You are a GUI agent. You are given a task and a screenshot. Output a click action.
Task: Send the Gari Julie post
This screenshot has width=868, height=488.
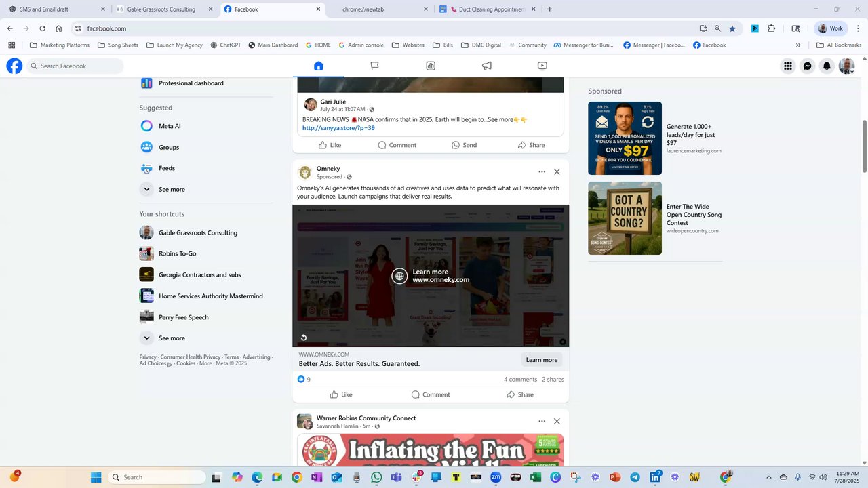(464, 145)
